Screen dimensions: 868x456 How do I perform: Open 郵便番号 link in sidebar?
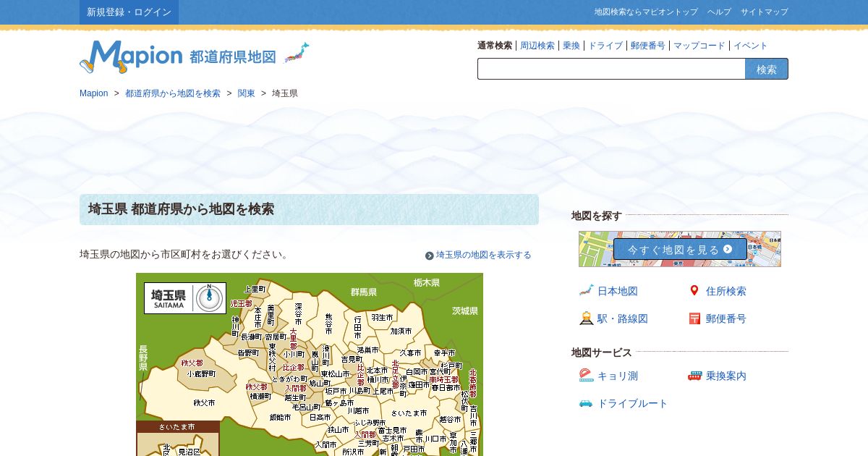point(726,318)
